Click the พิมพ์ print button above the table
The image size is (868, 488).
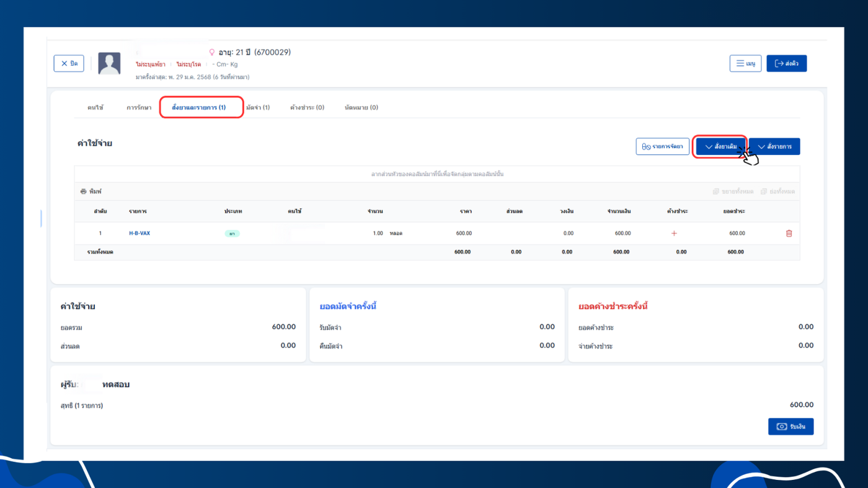pos(91,192)
